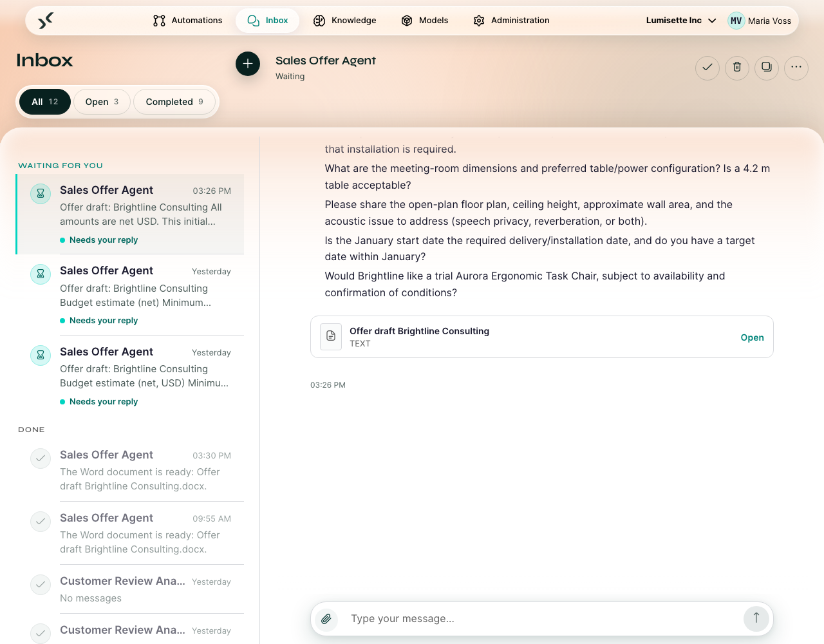Open more options ellipsis menu

point(796,67)
